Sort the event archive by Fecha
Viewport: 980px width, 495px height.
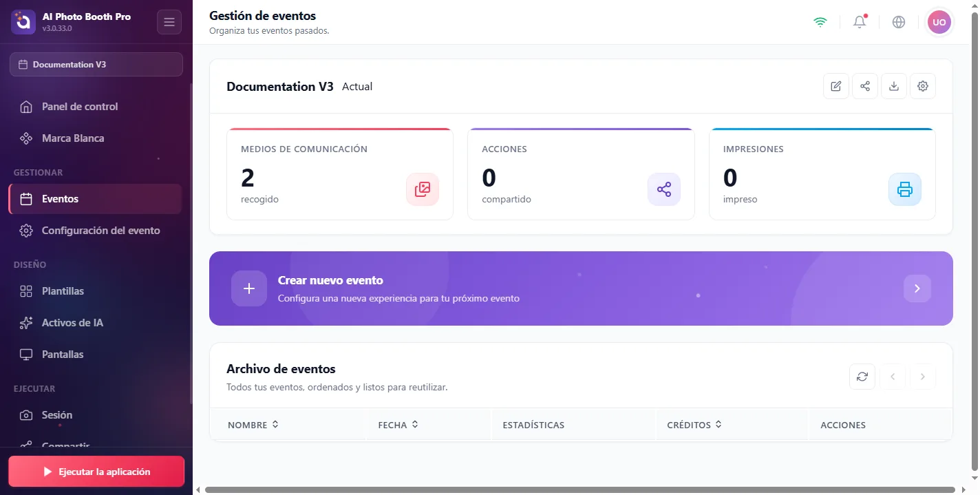pyautogui.click(x=398, y=425)
